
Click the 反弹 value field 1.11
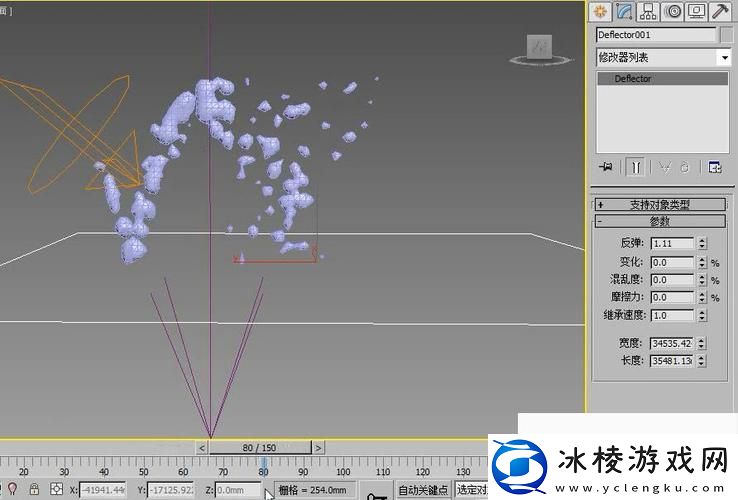pos(672,243)
